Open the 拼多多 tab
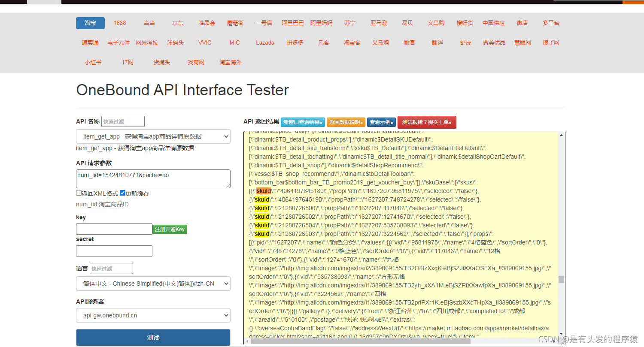Image resolution: width=644 pixels, height=347 pixels. [x=295, y=43]
